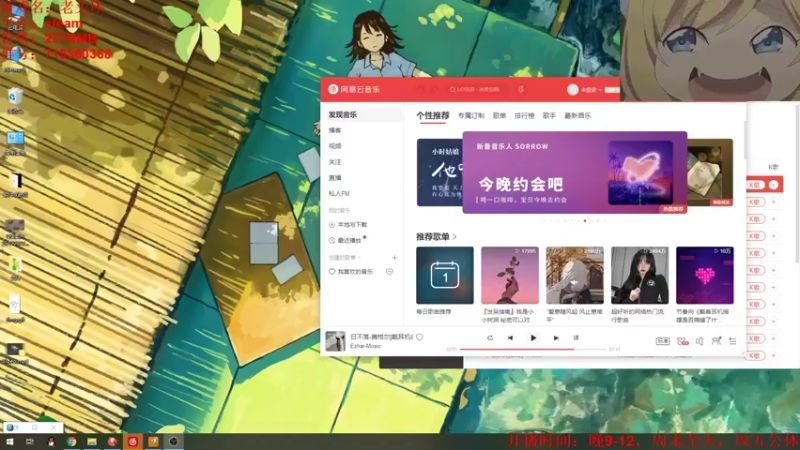Open File Explorer from the taskbar
The height and width of the screenshot is (450, 800).
tap(92, 442)
